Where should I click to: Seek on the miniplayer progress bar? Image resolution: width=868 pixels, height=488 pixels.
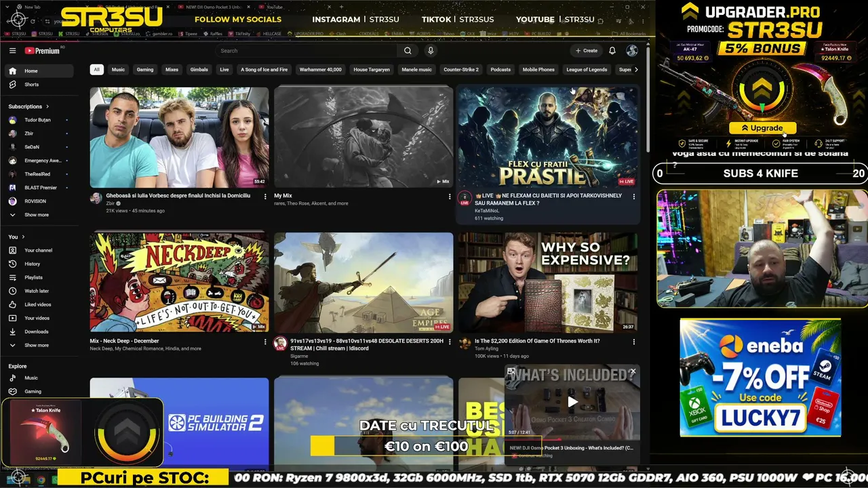[572, 439]
